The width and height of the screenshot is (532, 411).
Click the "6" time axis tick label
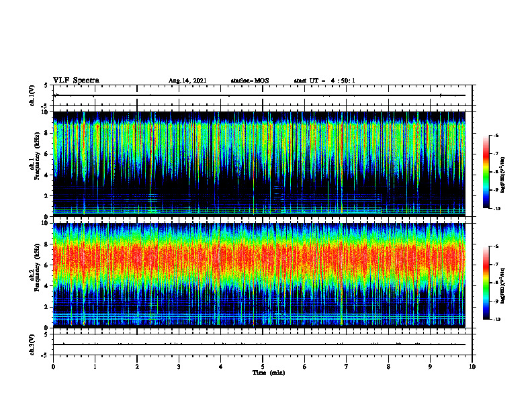(x=305, y=367)
